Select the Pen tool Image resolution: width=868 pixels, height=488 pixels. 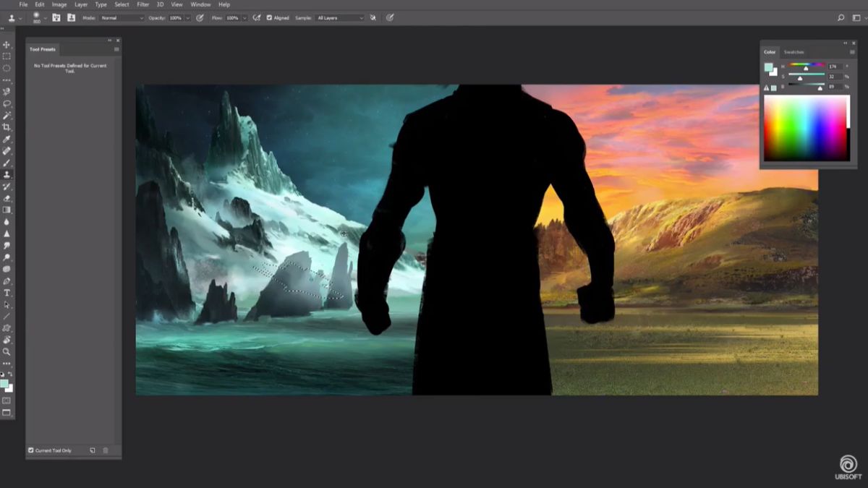[x=7, y=281]
